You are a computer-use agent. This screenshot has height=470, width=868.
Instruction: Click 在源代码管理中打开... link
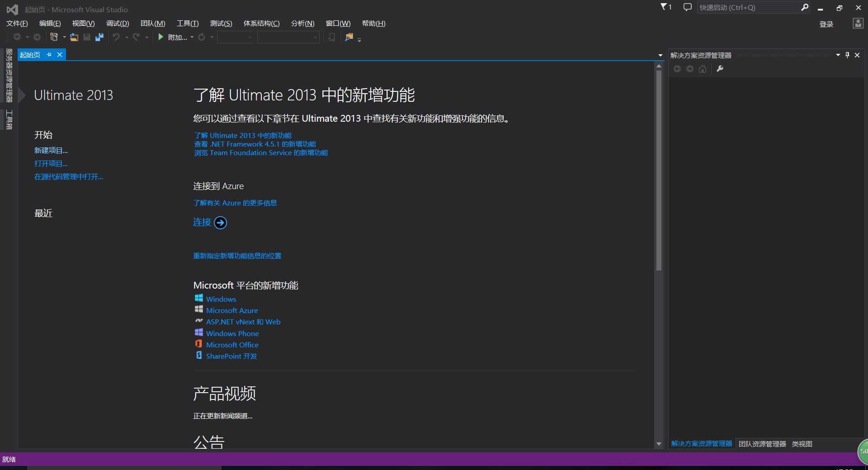[x=69, y=176]
